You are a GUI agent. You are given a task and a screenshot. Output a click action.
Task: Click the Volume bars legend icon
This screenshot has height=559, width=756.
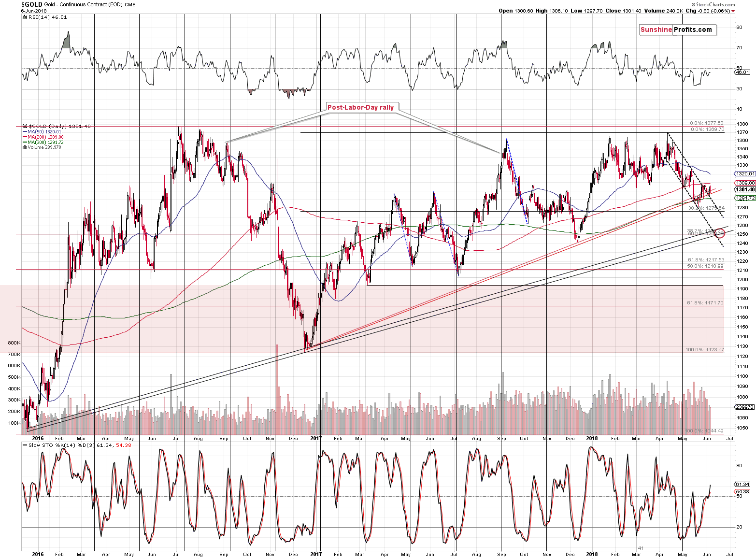(x=25, y=147)
